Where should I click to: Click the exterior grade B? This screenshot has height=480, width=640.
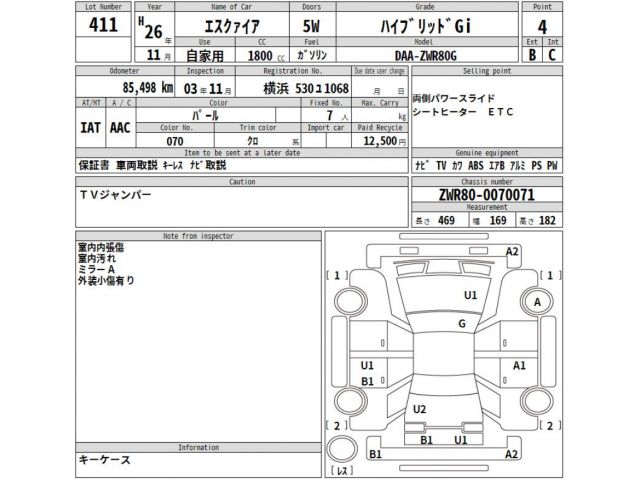tap(532, 55)
